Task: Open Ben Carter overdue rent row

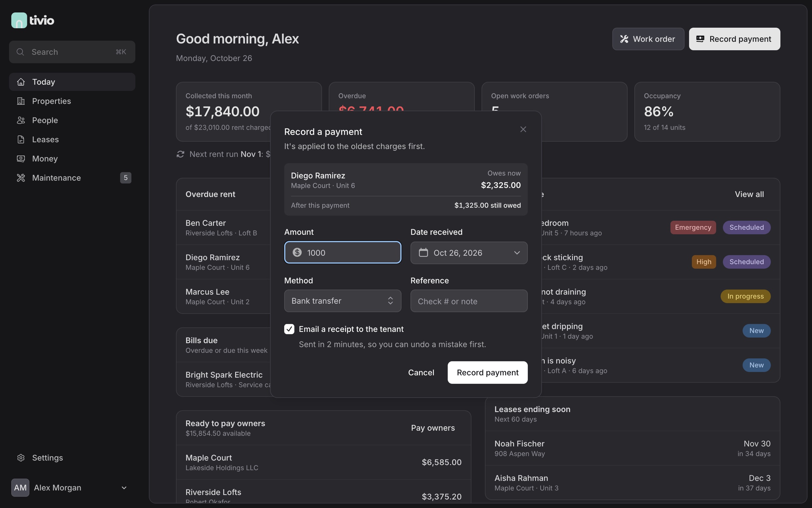Action: pos(223,228)
